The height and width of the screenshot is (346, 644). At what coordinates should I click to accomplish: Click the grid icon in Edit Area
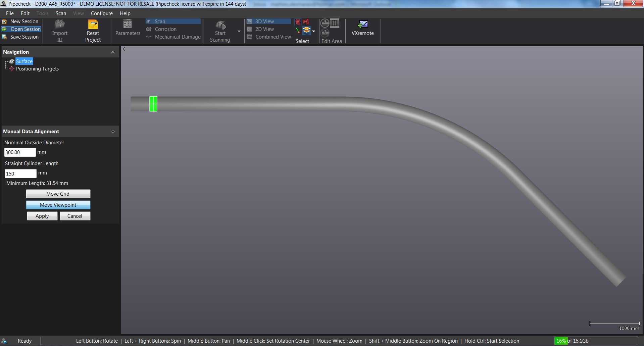[335, 23]
